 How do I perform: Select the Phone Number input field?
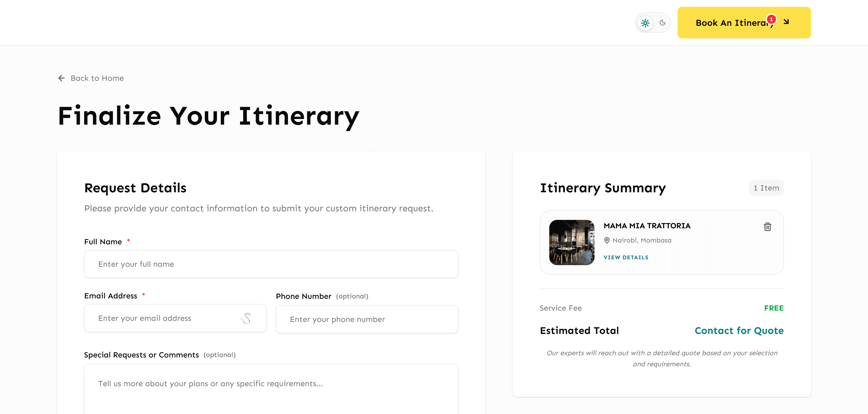[x=367, y=319]
